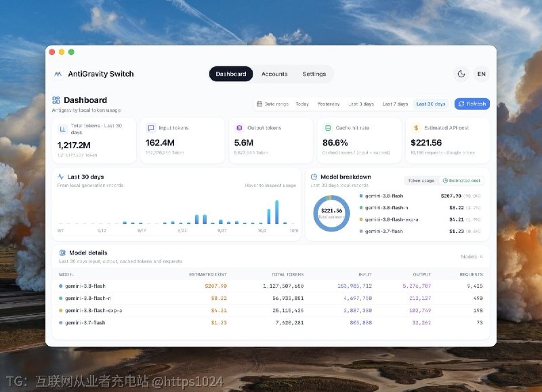
Task: Select the Last 7 days filter
Action: [x=395, y=104]
